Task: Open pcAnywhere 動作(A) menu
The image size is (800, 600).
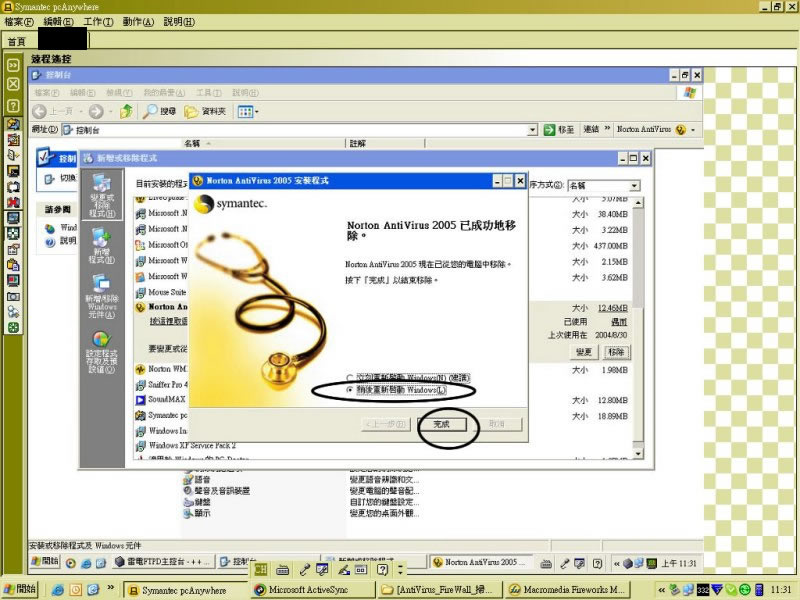Action: point(138,22)
